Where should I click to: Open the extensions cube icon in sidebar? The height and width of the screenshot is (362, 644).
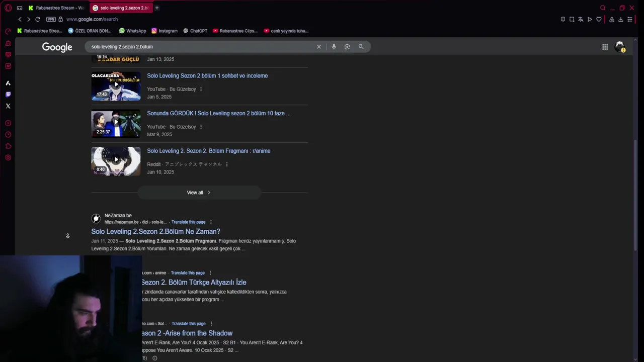pyautogui.click(x=8, y=146)
